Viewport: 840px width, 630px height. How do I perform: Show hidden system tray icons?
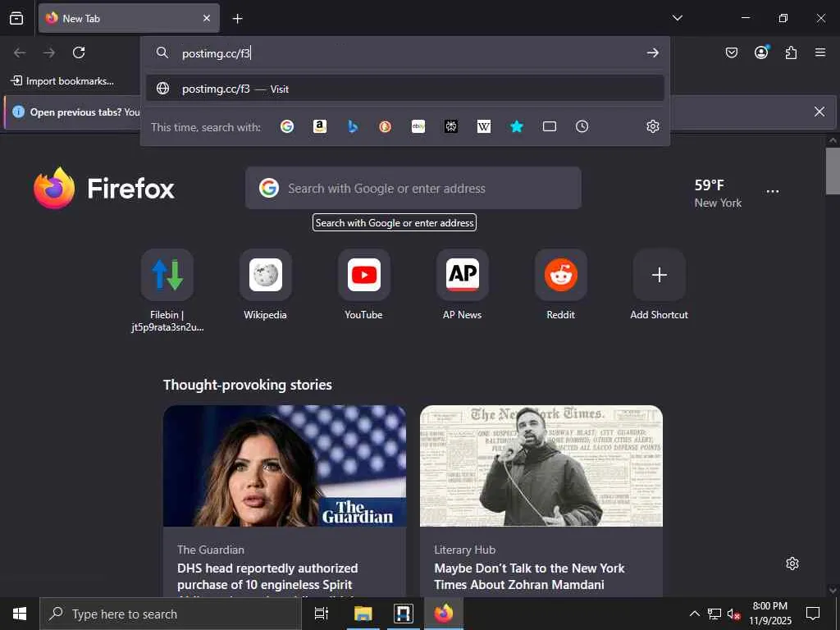click(x=694, y=614)
